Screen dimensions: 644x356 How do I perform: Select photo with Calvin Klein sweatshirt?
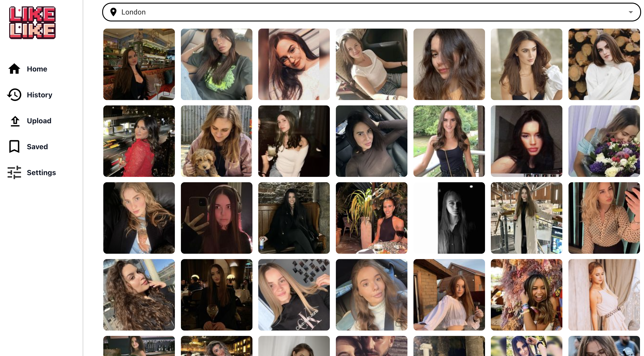tap(294, 295)
